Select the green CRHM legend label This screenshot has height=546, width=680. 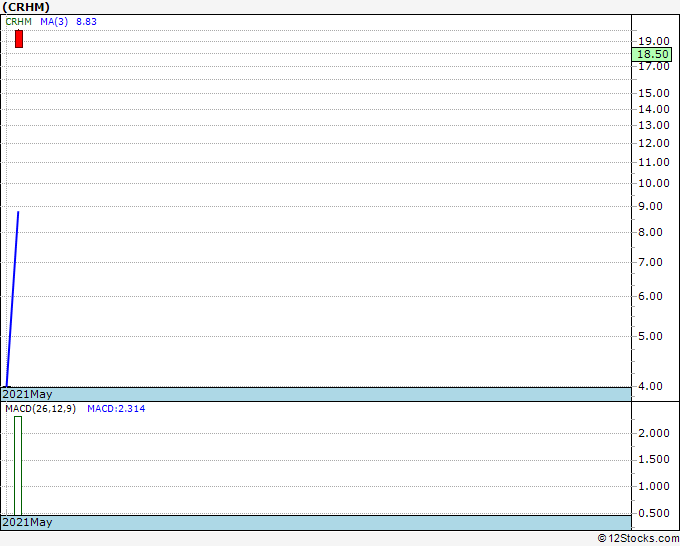(x=18, y=22)
